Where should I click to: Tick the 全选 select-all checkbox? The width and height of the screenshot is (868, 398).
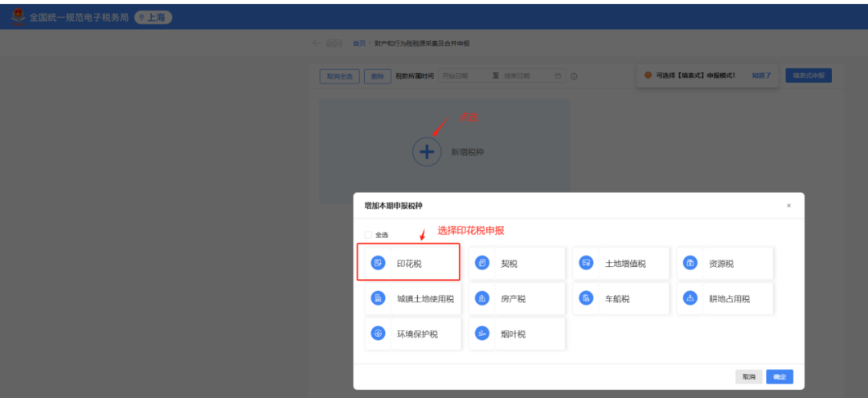[x=369, y=235]
